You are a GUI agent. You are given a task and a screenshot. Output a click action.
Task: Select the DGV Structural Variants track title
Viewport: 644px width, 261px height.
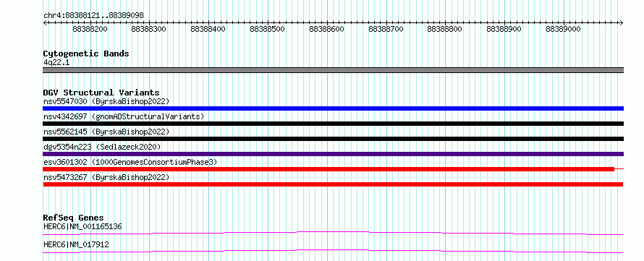[x=101, y=93]
